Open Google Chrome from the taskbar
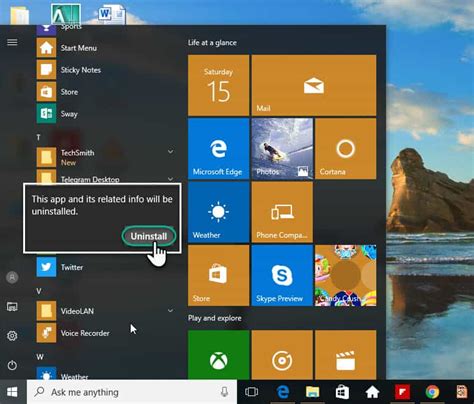The height and width of the screenshot is (404, 474). coord(432,392)
